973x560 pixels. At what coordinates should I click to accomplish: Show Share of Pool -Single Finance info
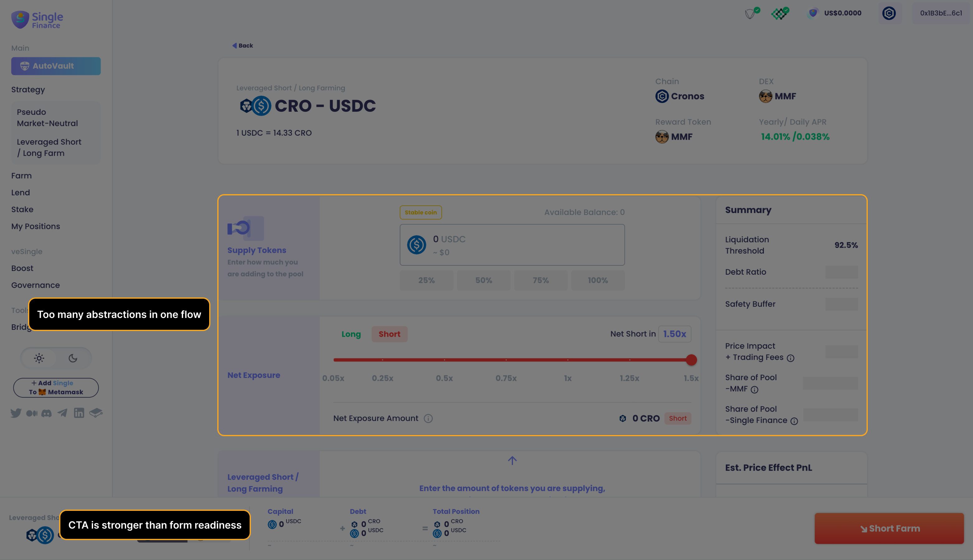[794, 421]
